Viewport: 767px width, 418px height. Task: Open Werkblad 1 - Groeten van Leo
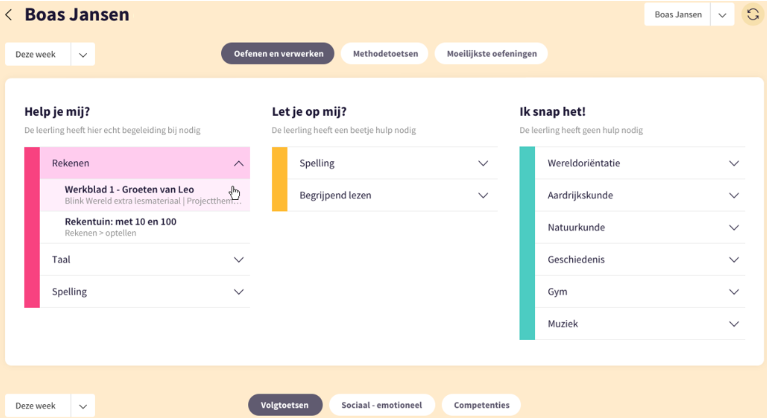pos(130,189)
